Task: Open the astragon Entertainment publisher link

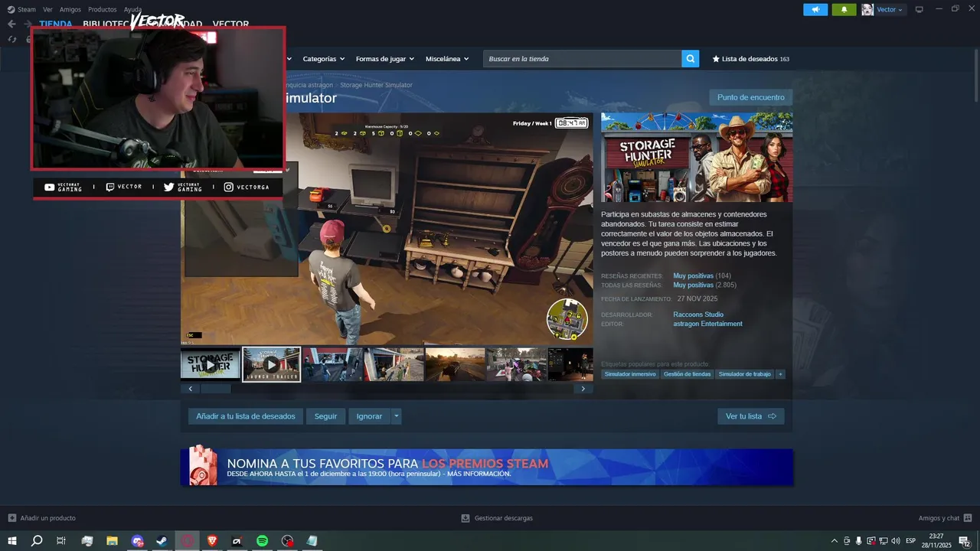Action: [707, 324]
